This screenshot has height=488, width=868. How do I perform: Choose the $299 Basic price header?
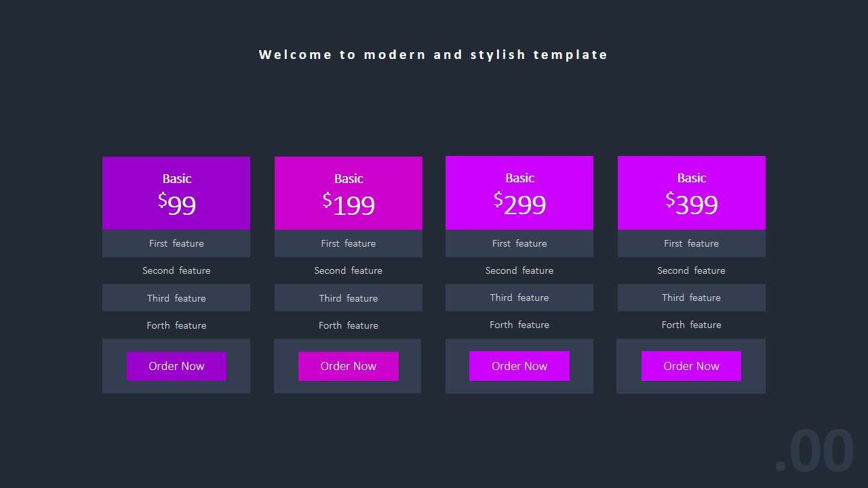click(519, 193)
